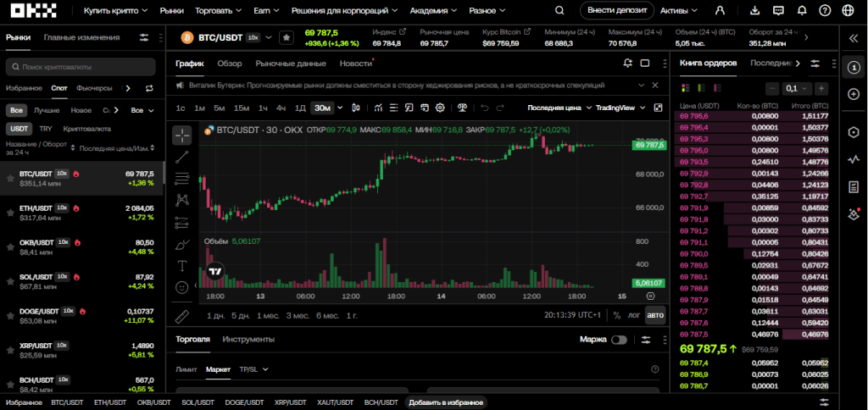The height and width of the screenshot is (410, 868).
Task: Select the ruler measure tool
Action: [182, 317]
